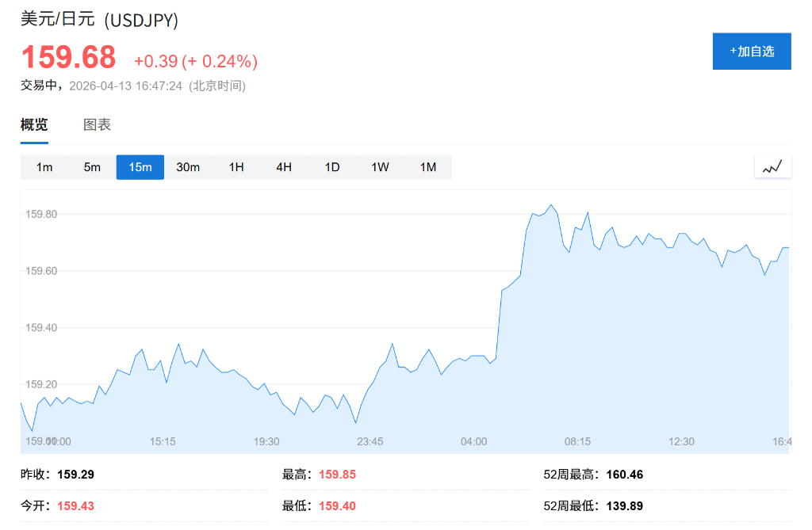This screenshot has width=812, height=530.
Task: Select the 5m timeframe
Action: pos(93,167)
